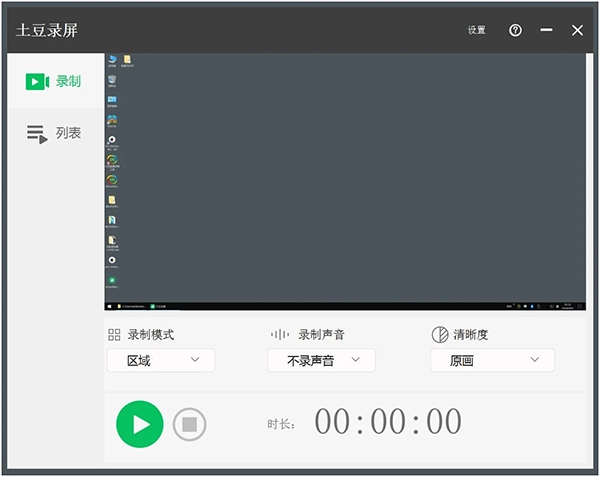Click the circular icon next to 清晰度

point(439,334)
